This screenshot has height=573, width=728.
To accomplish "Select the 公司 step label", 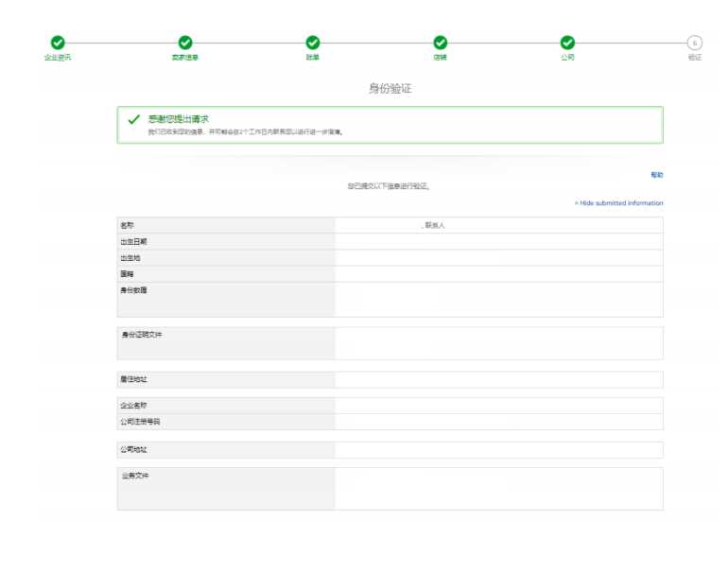I will (x=567, y=57).
